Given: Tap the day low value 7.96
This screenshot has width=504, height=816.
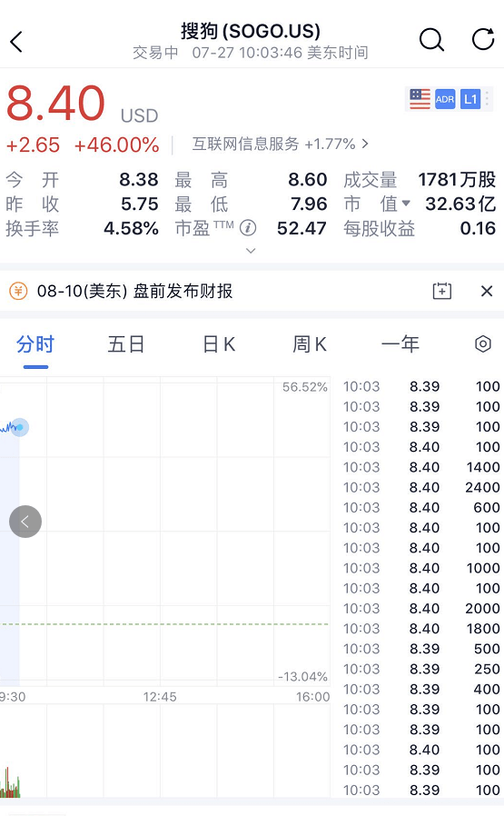Looking at the screenshot, I should click(309, 204).
